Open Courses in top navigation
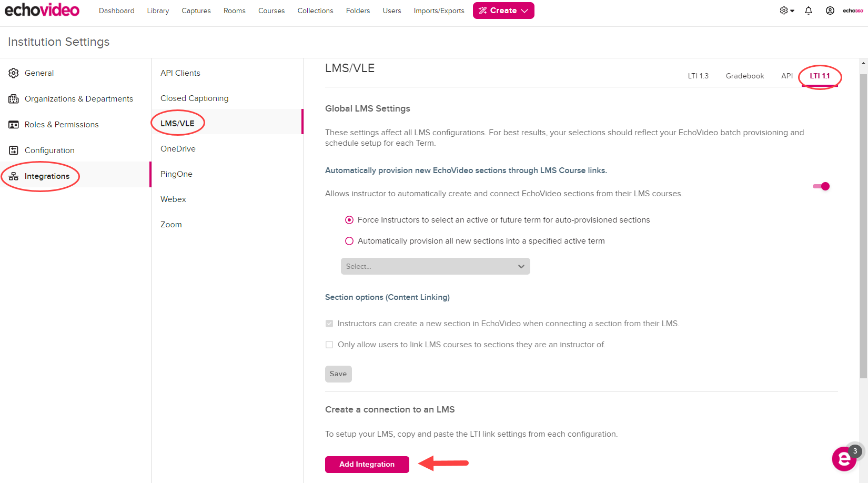Screen dimensions: 868x483 coord(271,11)
